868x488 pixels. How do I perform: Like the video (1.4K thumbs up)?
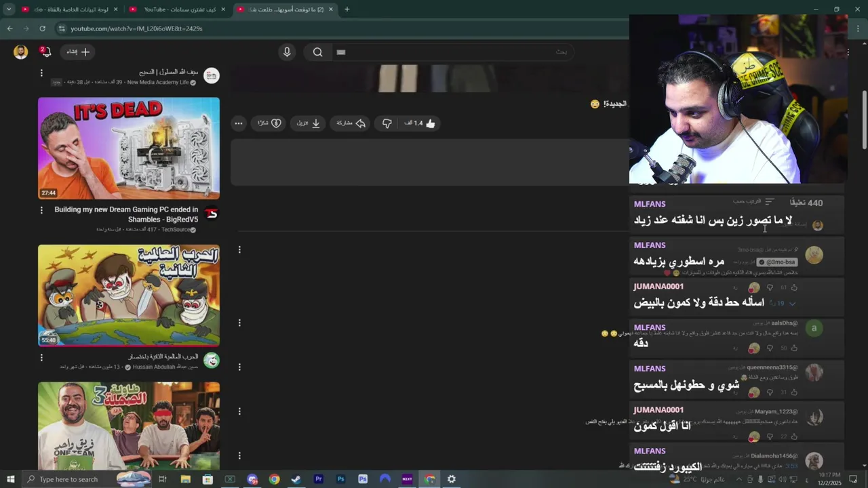pyautogui.click(x=420, y=123)
